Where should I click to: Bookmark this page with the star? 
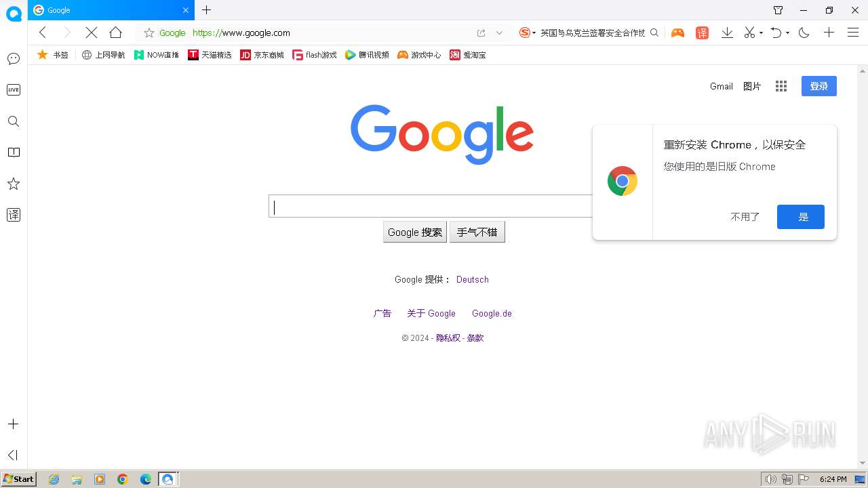coord(149,33)
